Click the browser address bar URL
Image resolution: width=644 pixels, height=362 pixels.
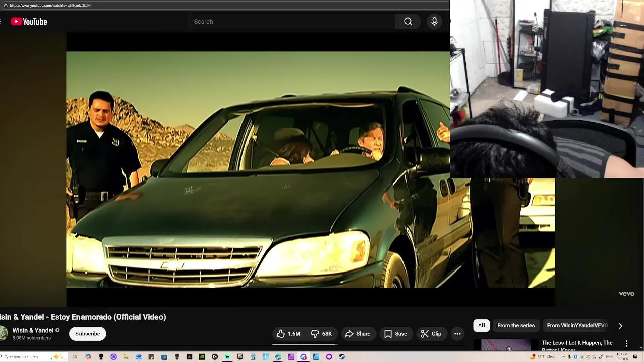click(x=50, y=5)
